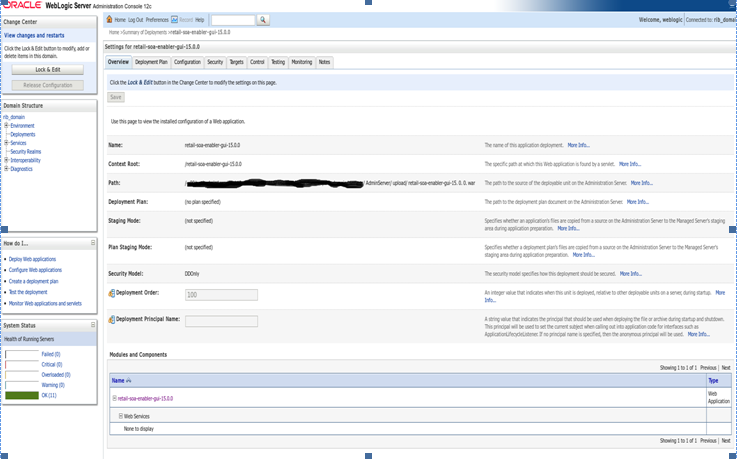Click the Warning (0) status link
Screen dimensions: 737x459
(53, 385)
